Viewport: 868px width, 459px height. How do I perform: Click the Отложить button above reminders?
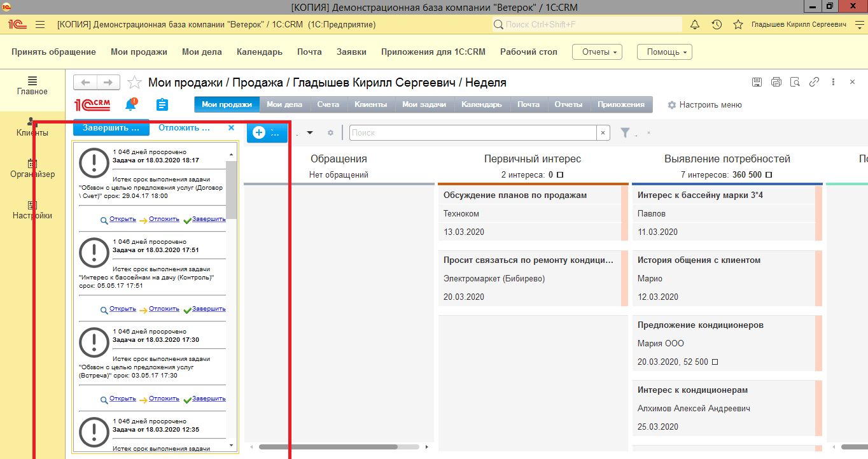[184, 127]
